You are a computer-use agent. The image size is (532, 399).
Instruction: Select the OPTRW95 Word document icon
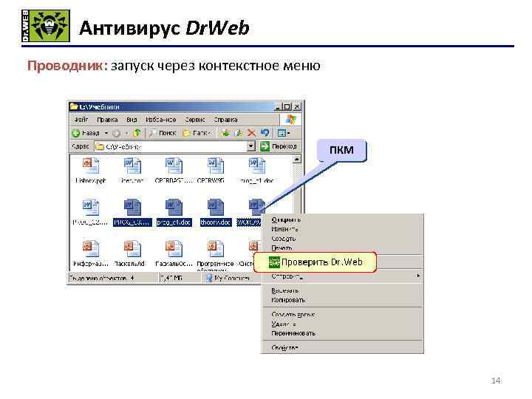pos(215,166)
